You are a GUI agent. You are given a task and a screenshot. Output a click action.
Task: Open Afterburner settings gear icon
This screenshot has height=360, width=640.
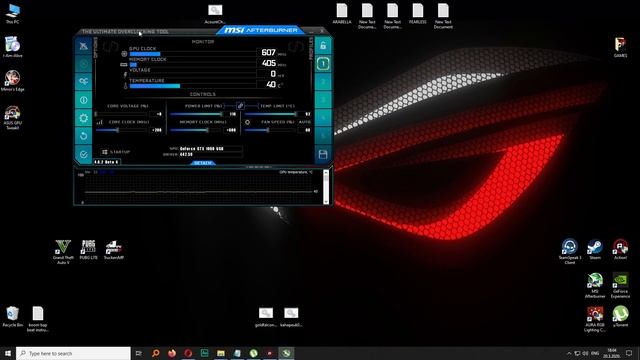click(x=83, y=118)
